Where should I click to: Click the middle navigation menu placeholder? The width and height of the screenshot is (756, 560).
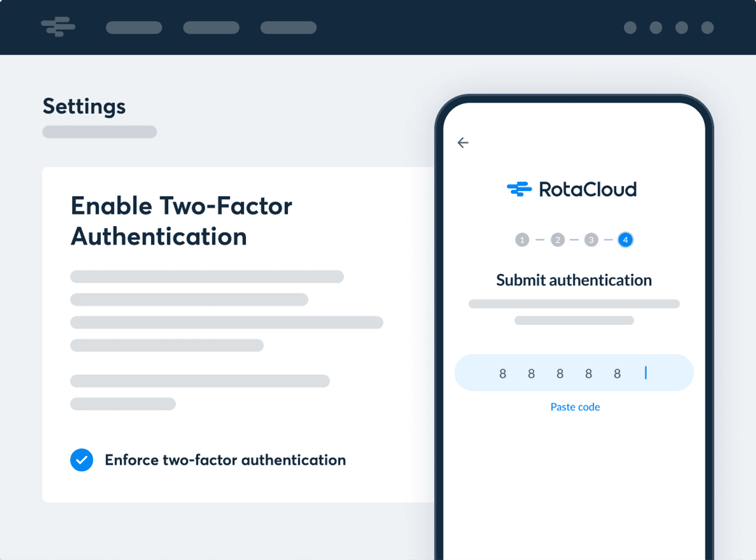[x=211, y=27]
